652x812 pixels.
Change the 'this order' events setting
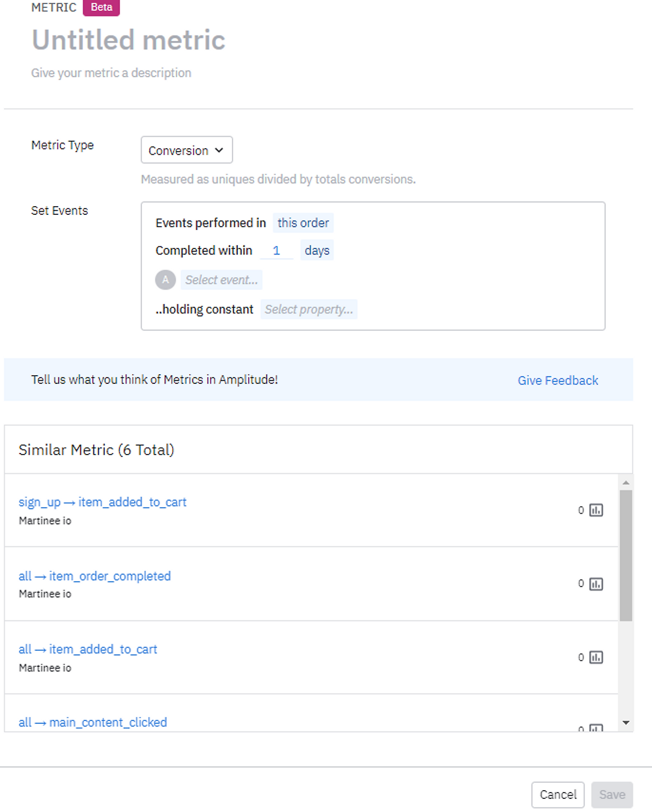tap(303, 223)
